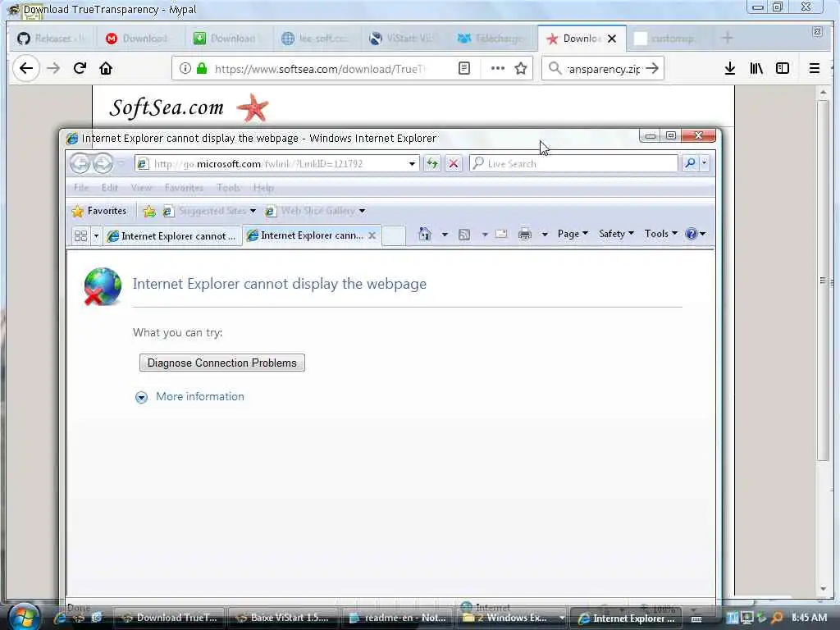The image size is (840, 630).
Task: Open page actions three-dot menu in Mypal
Action: click(498, 68)
